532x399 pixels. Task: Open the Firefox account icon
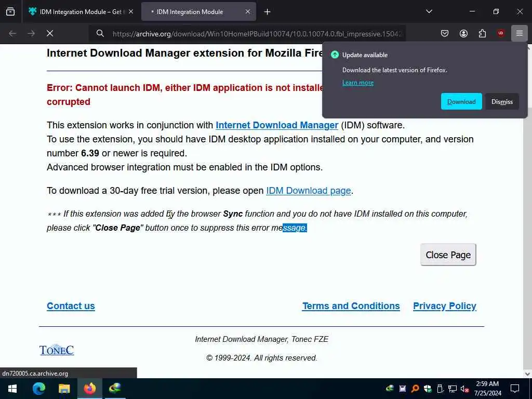pos(463,33)
